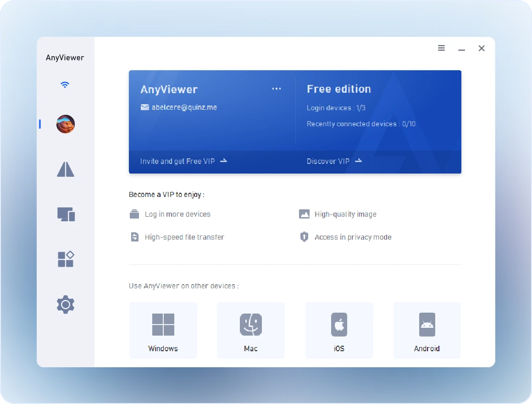The width and height of the screenshot is (532, 404).
Task: Open the apps grid icon in sidebar
Action: click(66, 259)
